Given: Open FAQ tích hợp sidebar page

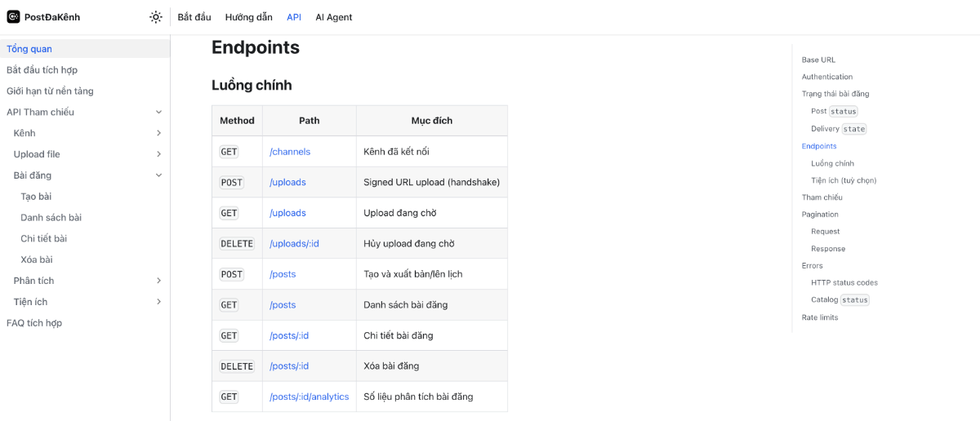Looking at the screenshot, I should point(34,323).
